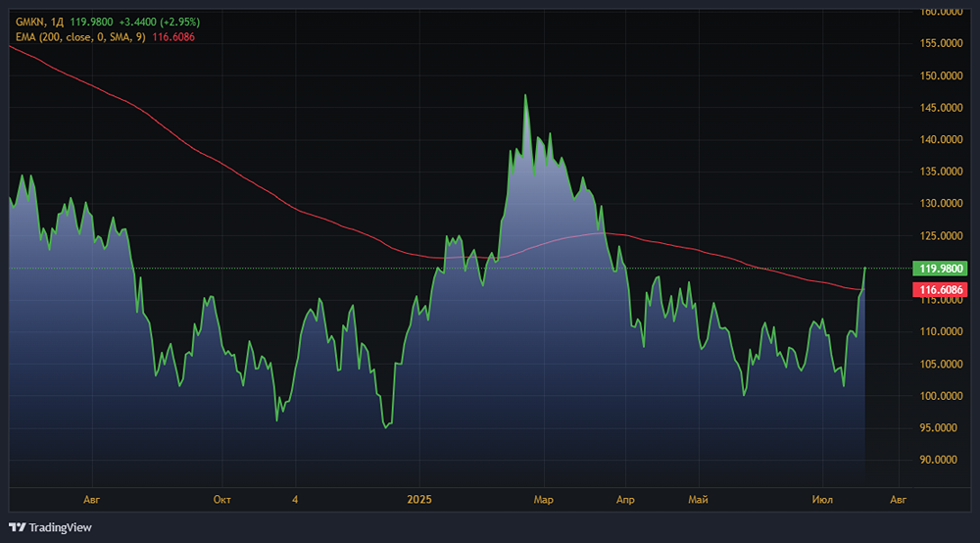Click the 119.9800 last price in legend

pos(91,22)
